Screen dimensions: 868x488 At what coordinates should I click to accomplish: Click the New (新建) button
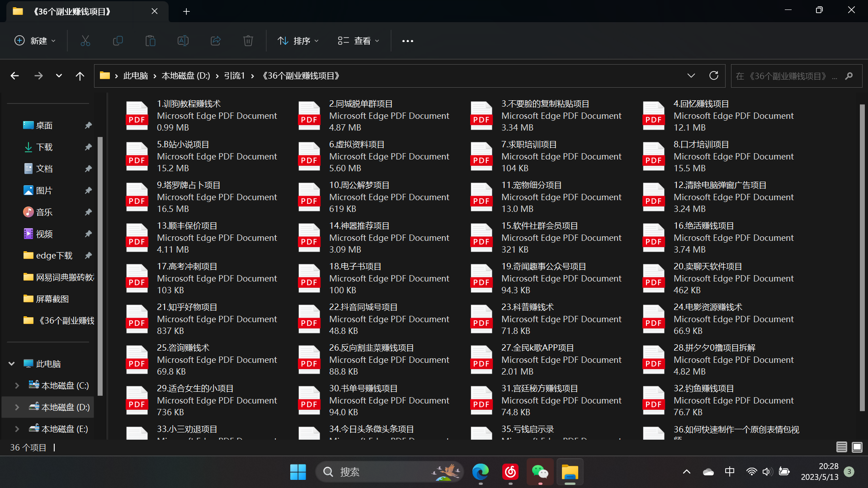tap(35, 41)
